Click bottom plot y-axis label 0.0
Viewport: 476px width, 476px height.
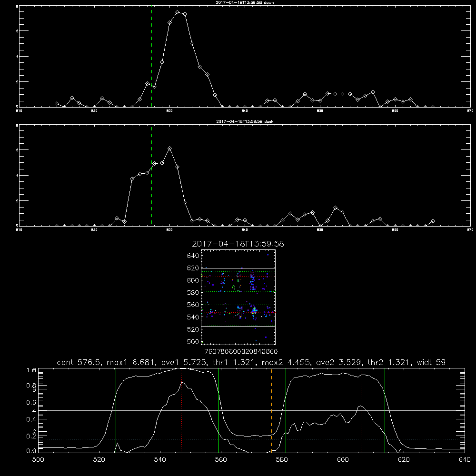click(31, 451)
